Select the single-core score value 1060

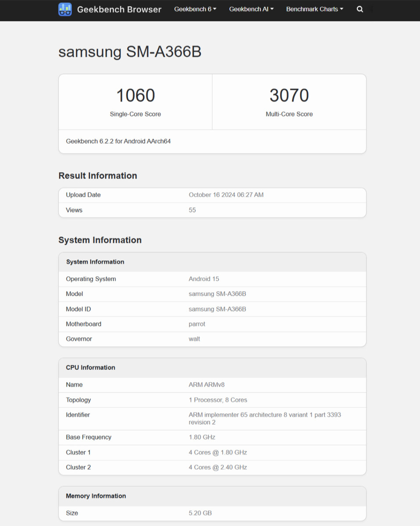tap(135, 96)
